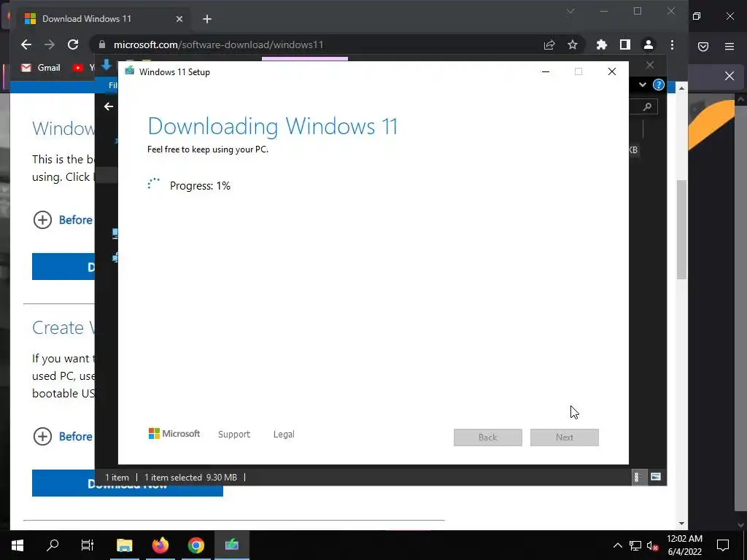Click the YouTube bookmark icon
Viewport: 747px width, 560px height.
(77, 68)
